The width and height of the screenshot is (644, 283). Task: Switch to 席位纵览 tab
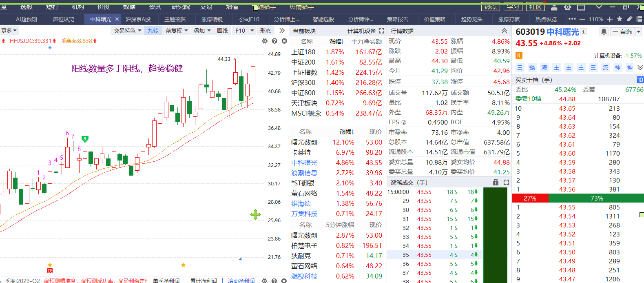pyautogui.click(x=64, y=19)
